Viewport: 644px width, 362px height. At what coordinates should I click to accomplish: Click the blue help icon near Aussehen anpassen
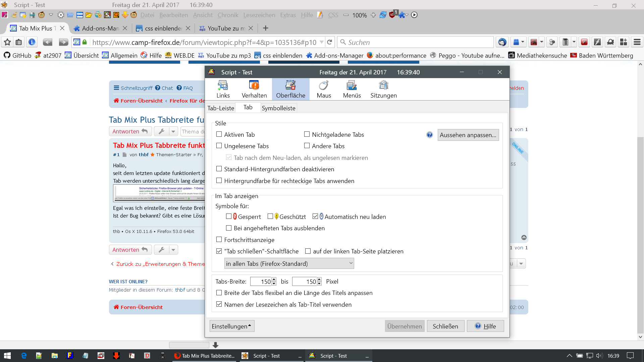430,135
